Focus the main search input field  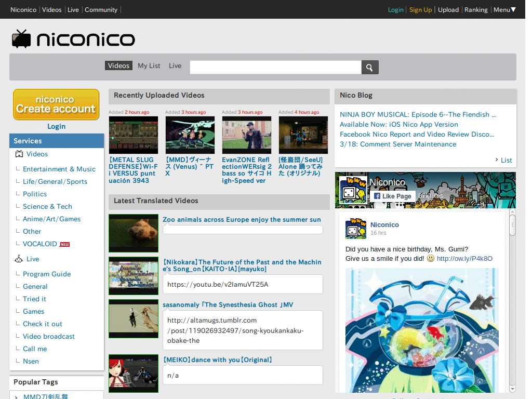click(275, 67)
